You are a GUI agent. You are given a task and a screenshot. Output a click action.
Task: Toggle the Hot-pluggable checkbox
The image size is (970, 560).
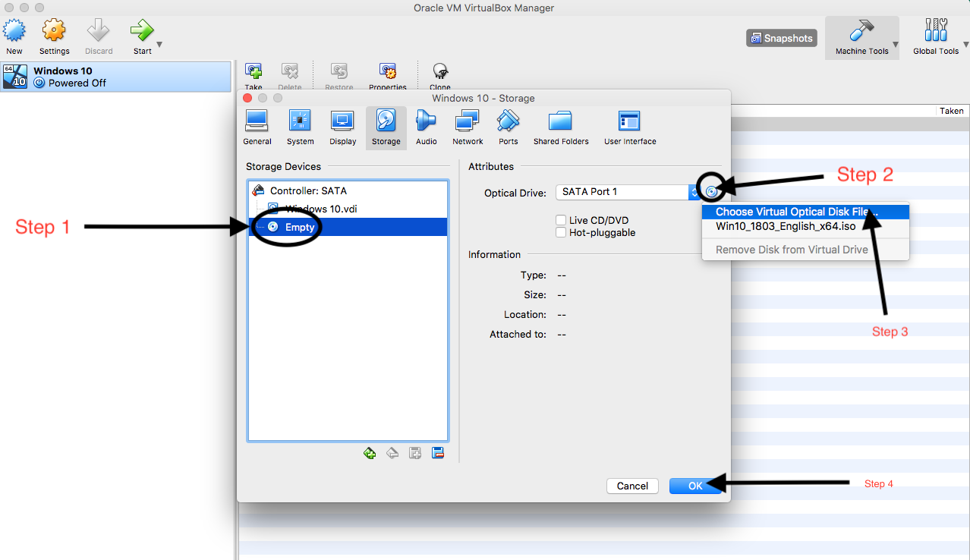pos(561,233)
